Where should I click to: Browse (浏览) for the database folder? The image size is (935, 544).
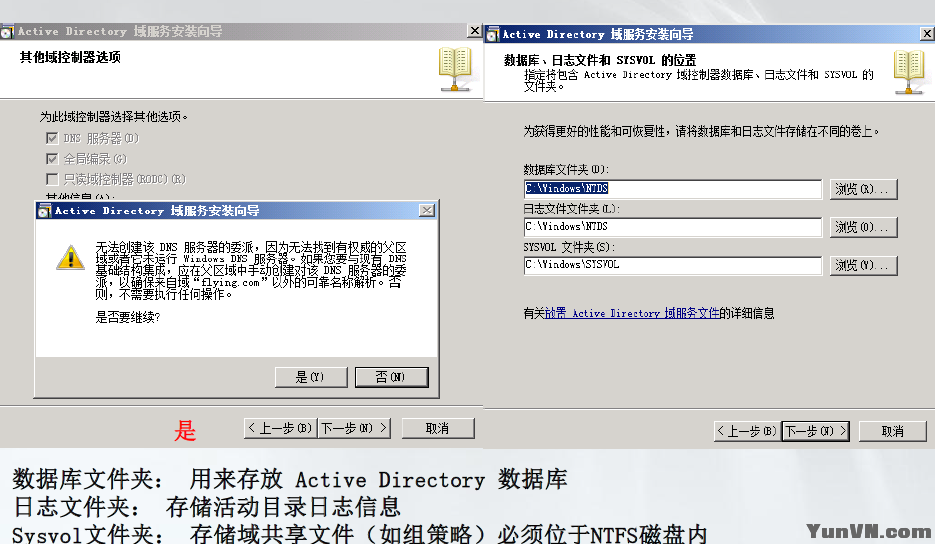(x=863, y=189)
